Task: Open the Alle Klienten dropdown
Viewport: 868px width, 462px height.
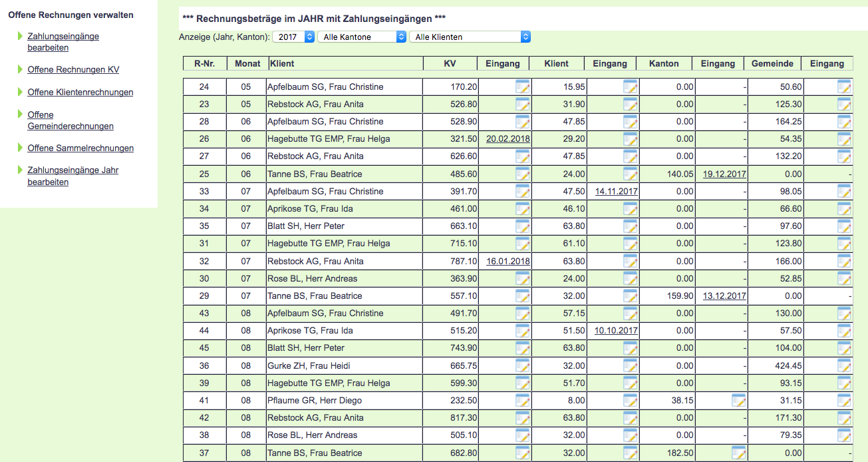Action: (470, 37)
